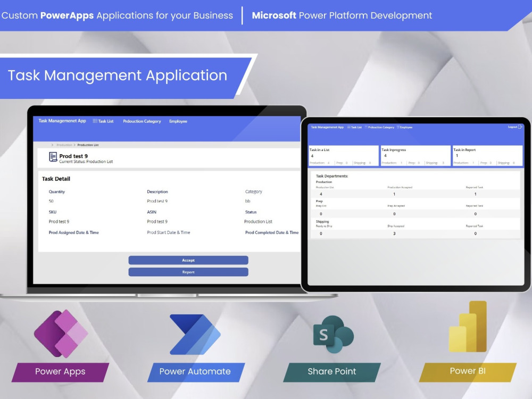Click the Production Accepted column label

[x=400, y=187]
